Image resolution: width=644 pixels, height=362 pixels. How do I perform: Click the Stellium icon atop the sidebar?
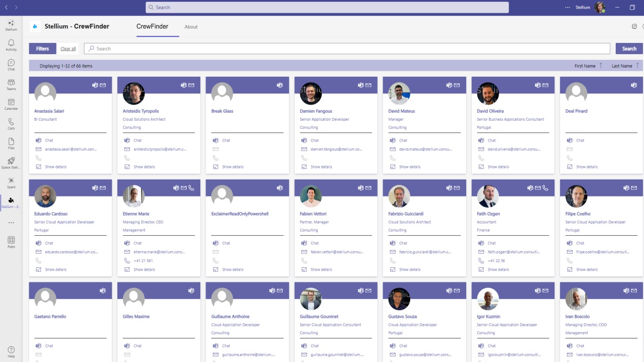click(x=11, y=25)
